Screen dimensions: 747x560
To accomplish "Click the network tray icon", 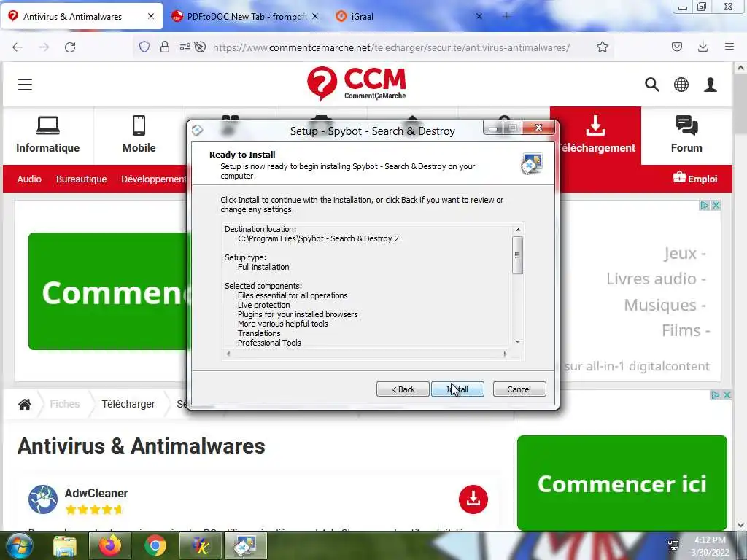I will coord(673,545).
